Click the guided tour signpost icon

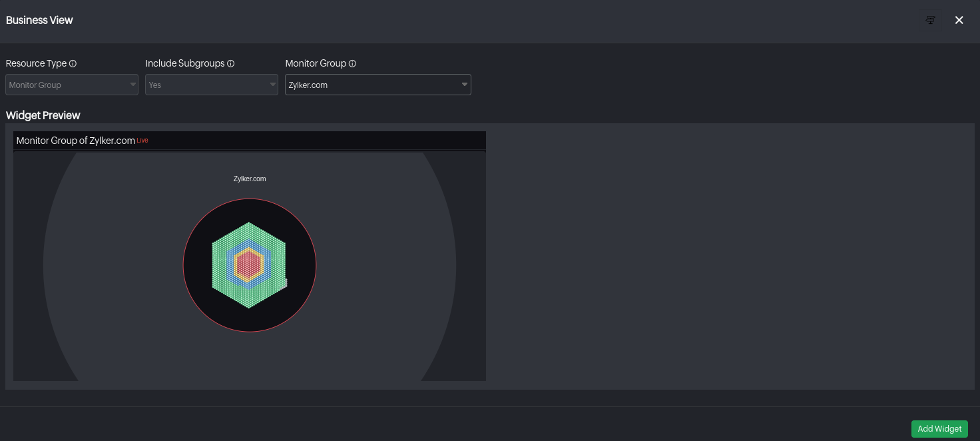click(x=931, y=20)
